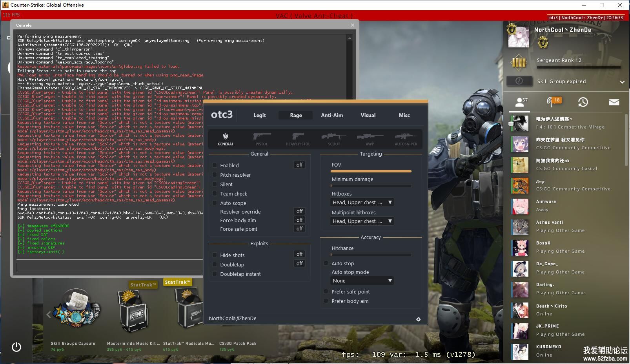This screenshot has width=630, height=364.
Task: Toggle Team check checkbox
Action: coord(215,194)
